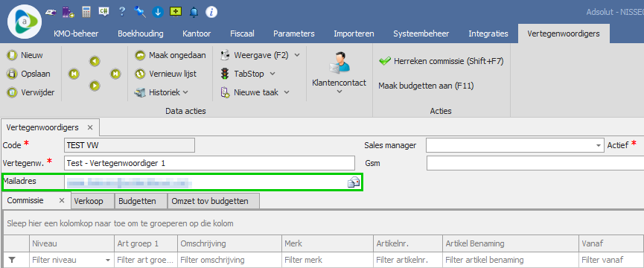Click the Vertegenw. name field

[209, 163]
